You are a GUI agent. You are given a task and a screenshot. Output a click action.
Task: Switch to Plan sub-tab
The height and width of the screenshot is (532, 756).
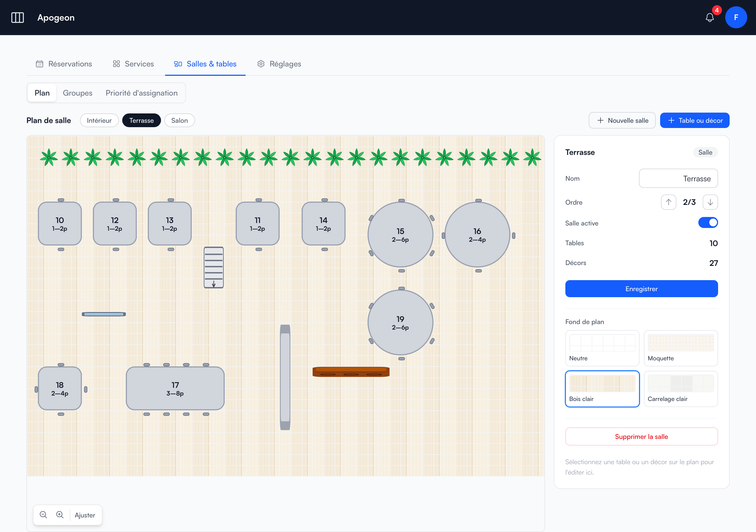[x=42, y=93]
